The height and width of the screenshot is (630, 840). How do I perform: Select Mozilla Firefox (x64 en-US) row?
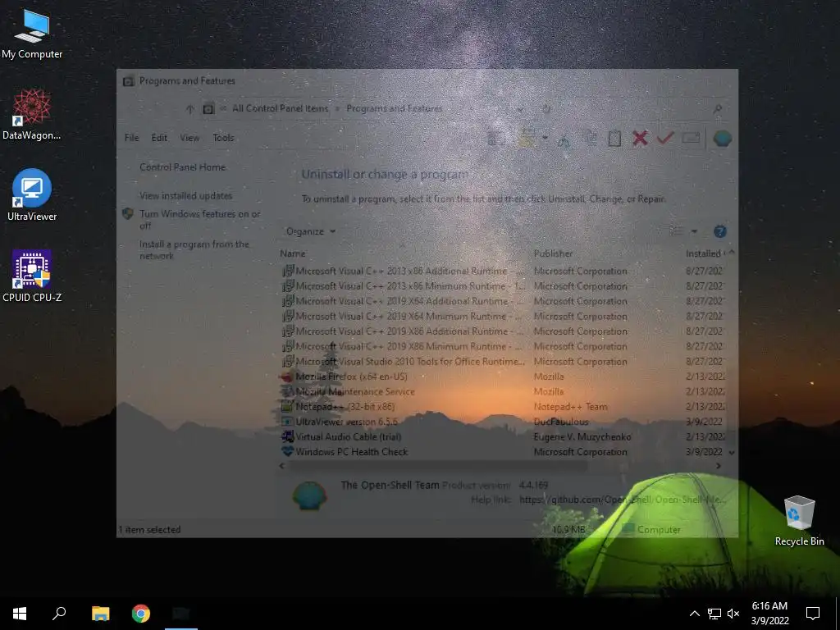pyautogui.click(x=503, y=377)
